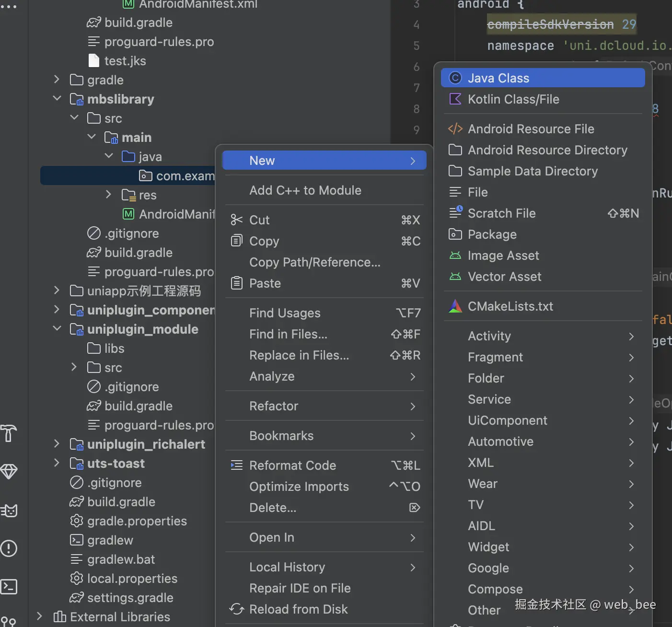Click Find Usages menu entry
The width and height of the screenshot is (672, 627).
pyautogui.click(x=285, y=313)
